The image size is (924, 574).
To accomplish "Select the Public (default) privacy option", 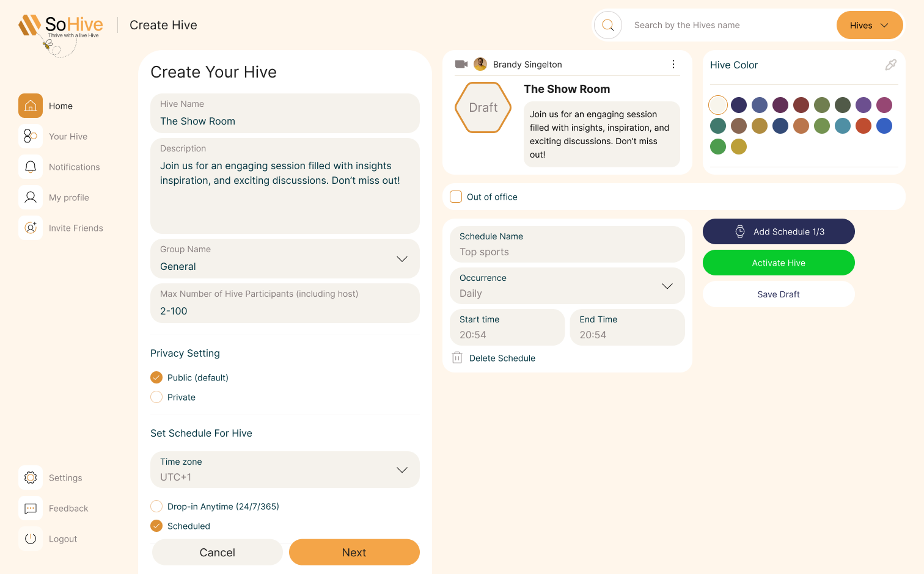I will (x=156, y=377).
